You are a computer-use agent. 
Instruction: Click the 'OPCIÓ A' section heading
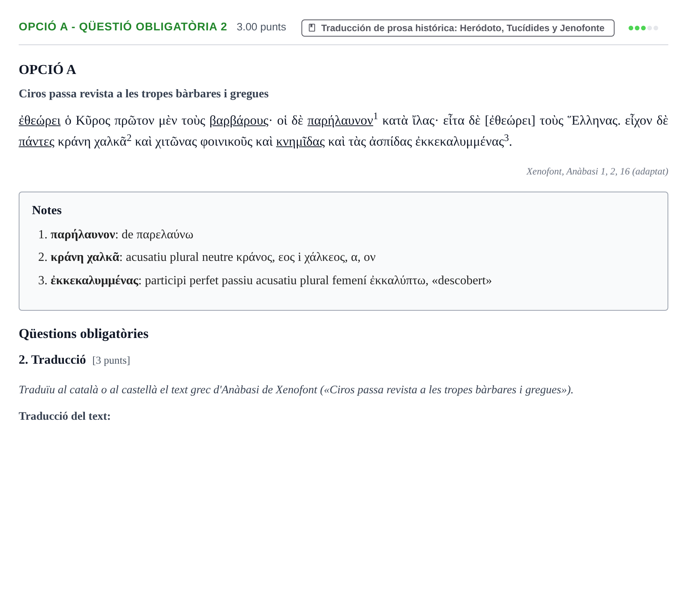[x=48, y=70]
